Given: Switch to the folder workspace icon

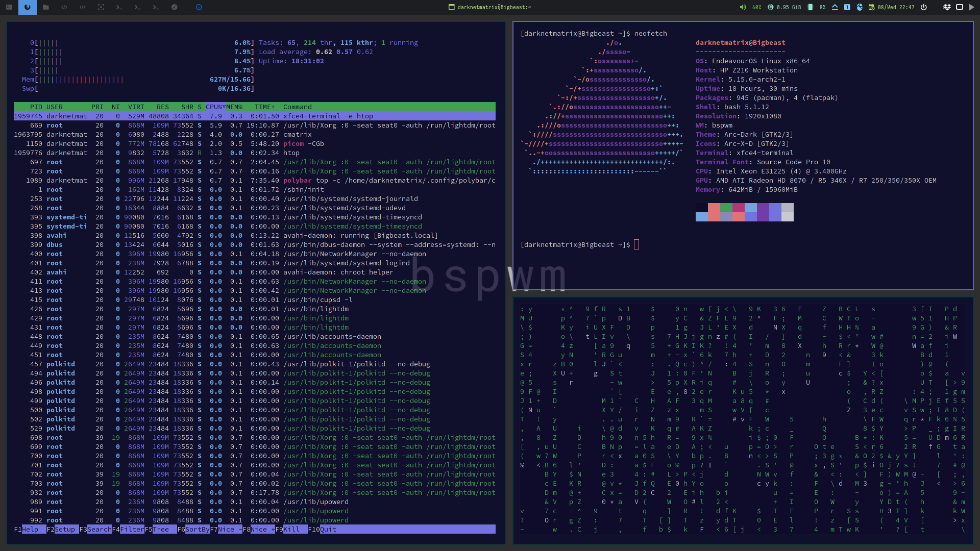Looking at the screenshot, I should 46,7.
